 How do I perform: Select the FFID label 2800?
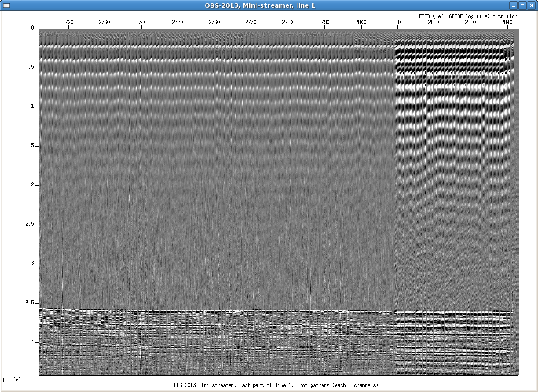pyautogui.click(x=361, y=22)
